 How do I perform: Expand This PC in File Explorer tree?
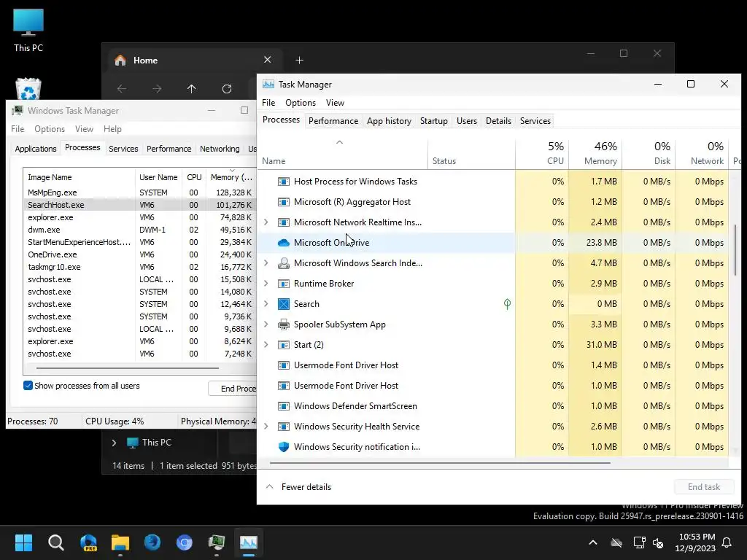click(114, 443)
